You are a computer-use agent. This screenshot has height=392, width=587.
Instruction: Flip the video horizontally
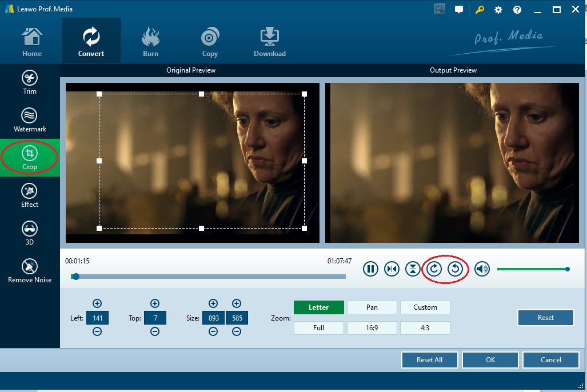click(392, 269)
